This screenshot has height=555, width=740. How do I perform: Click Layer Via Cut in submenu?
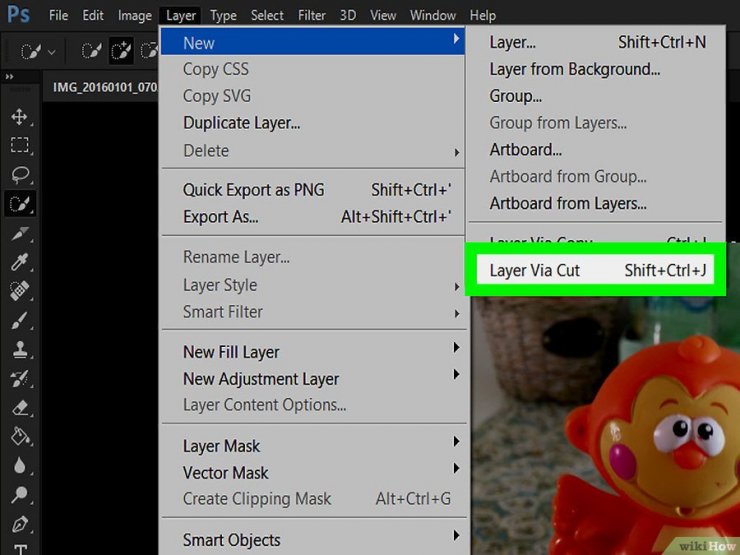pyautogui.click(x=534, y=270)
